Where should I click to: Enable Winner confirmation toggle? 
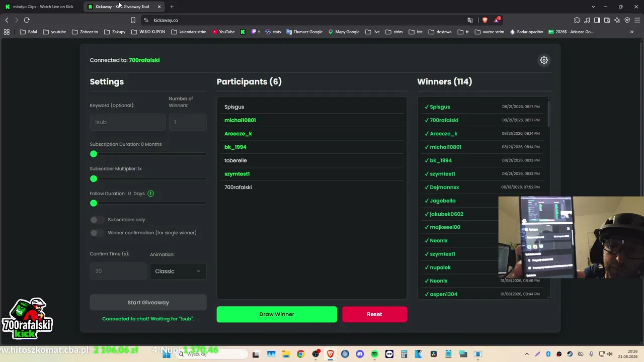97,233
